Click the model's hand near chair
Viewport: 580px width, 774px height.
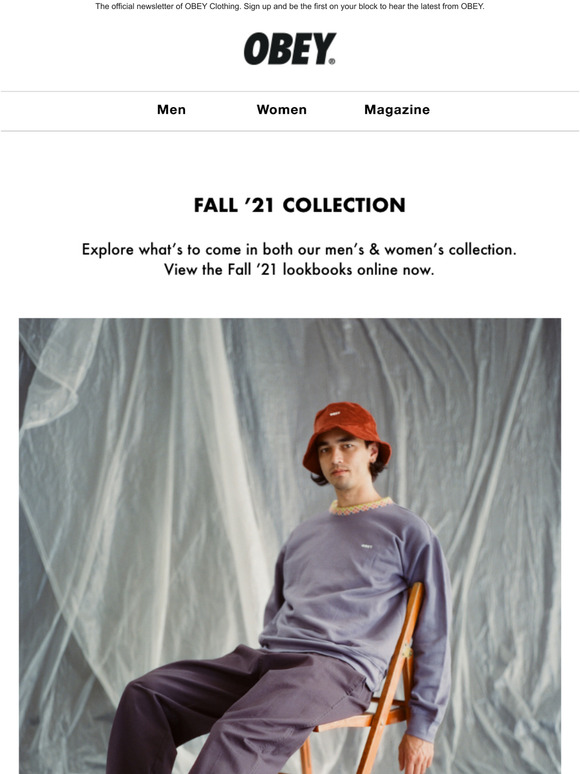(416, 754)
